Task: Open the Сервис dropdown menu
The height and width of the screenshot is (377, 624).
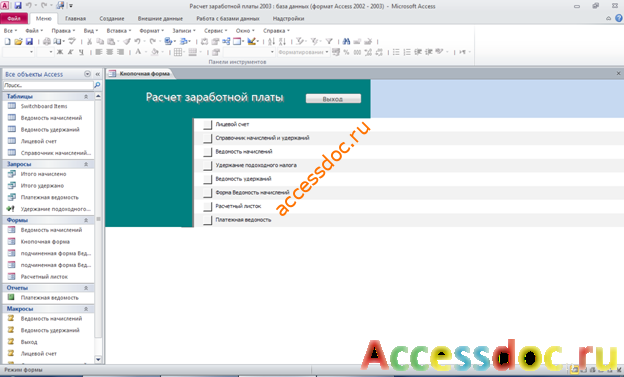Action: (215, 31)
